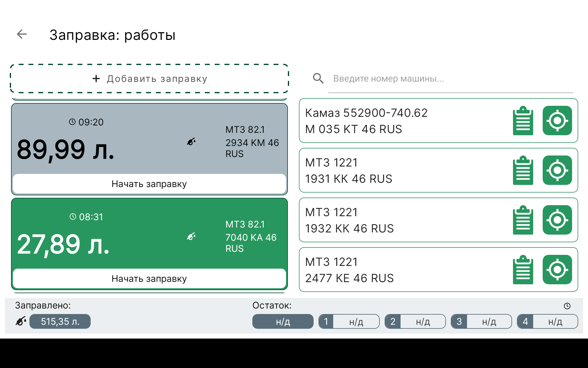Screen dimensions: 588x368
Task: Click the clock icon in status bar
Action: 567,306
